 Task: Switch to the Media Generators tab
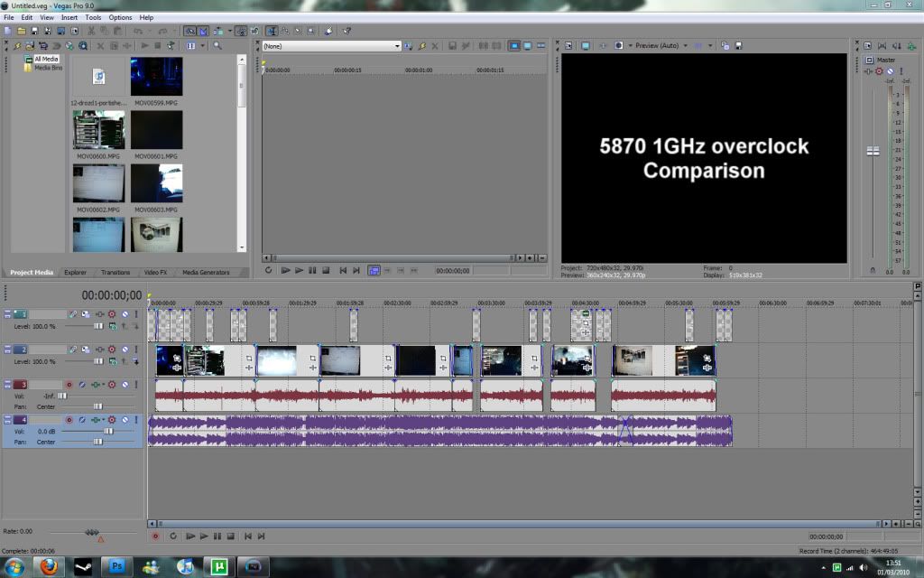click(206, 272)
